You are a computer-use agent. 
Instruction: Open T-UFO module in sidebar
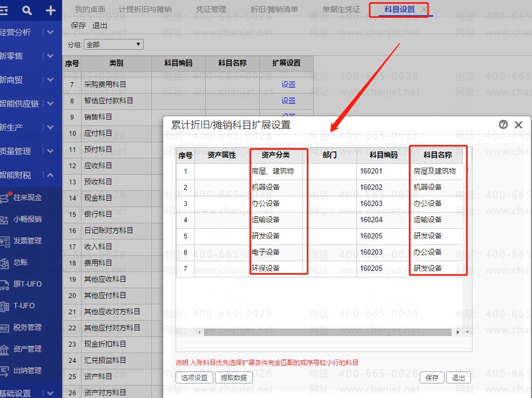(x=24, y=306)
